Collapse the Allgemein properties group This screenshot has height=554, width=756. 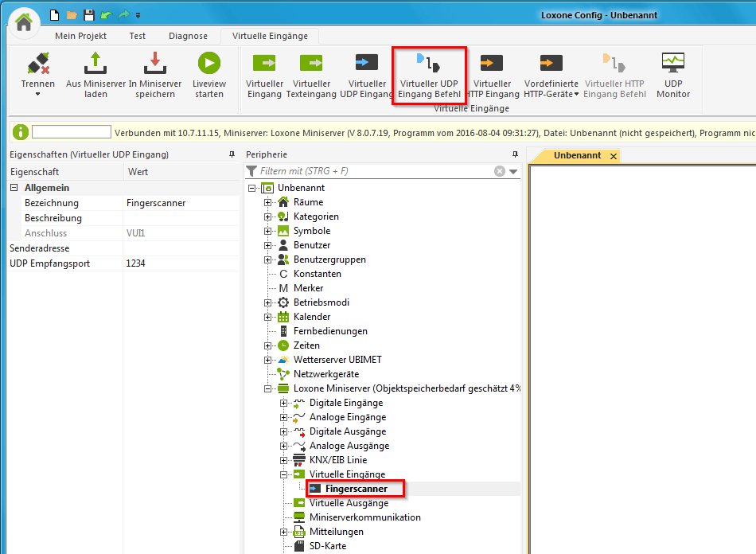pos(14,188)
